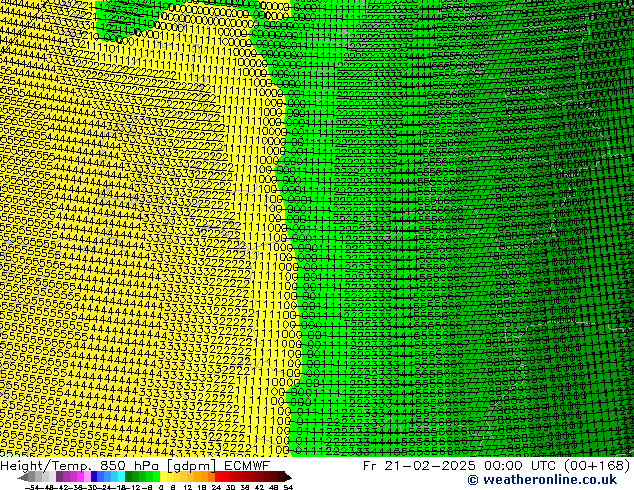The image size is (634, 490).
Task: Click the left gray arrow end of the color legend
Action: pyautogui.click(x=23, y=477)
